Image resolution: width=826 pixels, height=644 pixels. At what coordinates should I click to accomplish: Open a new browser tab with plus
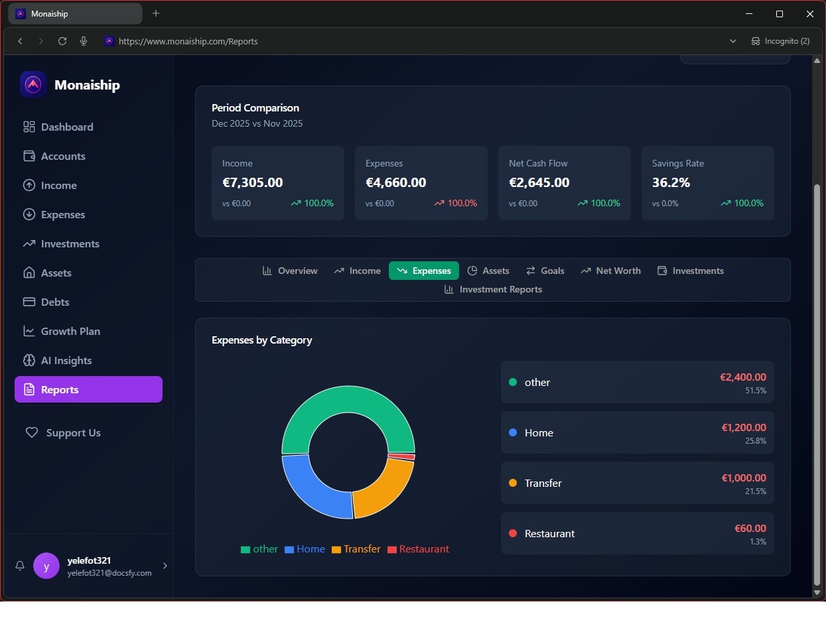(x=156, y=13)
